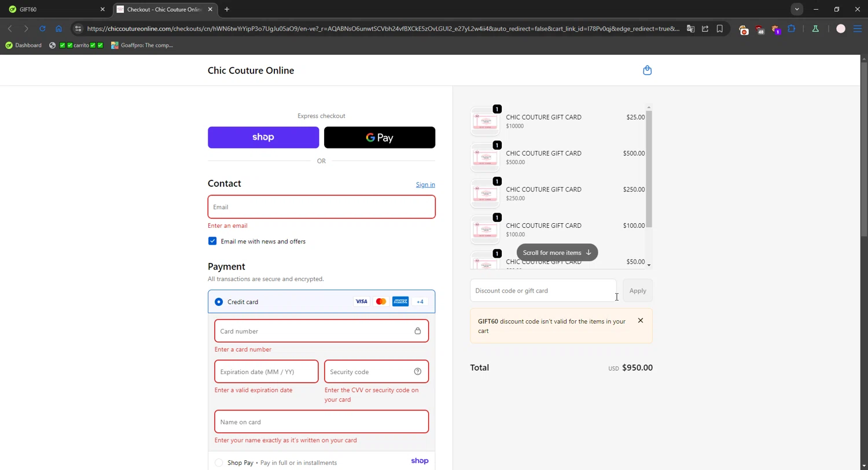Click the $950.00 total amount

pos(637,368)
